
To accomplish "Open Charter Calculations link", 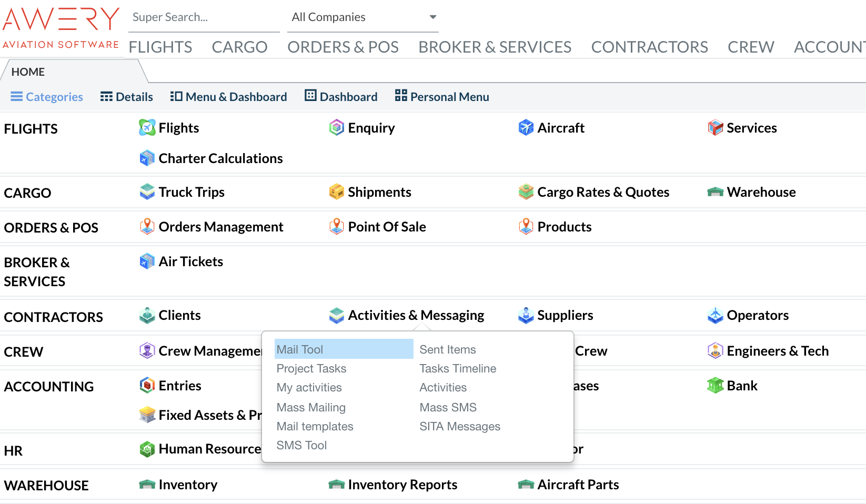I will coord(220,158).
